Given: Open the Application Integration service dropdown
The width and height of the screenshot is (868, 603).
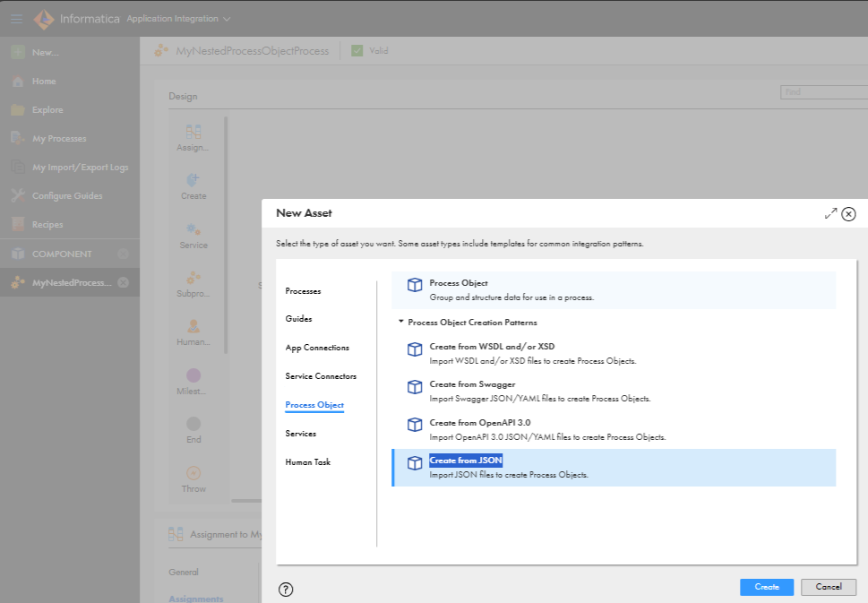Looking at the screenshot, I should [178, 19].
